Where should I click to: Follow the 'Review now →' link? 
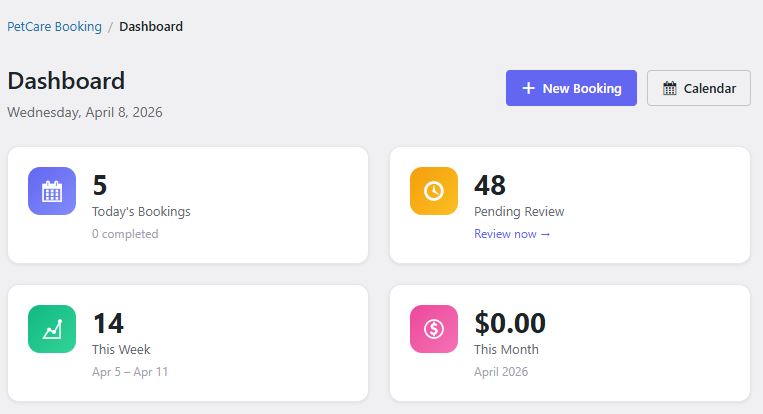click(512, 234)
